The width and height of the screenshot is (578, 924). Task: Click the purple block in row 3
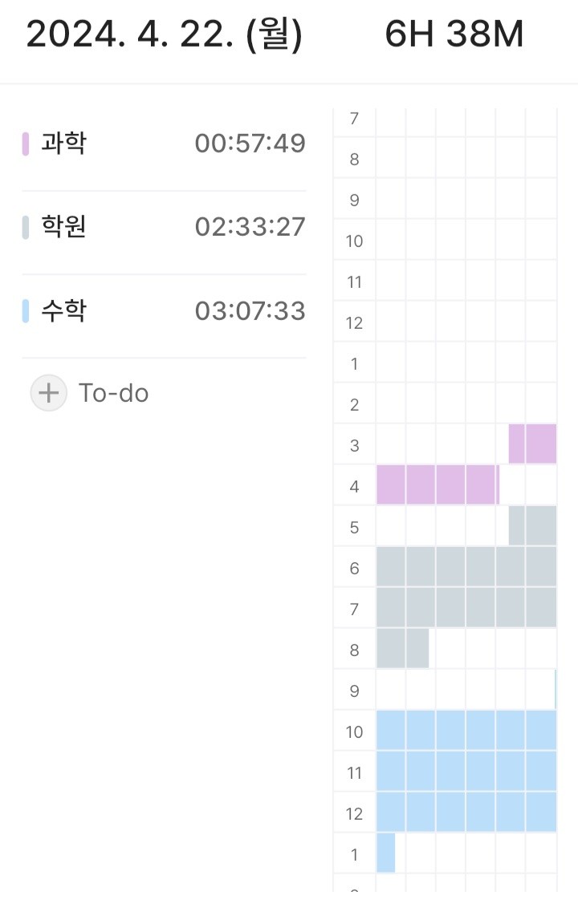click(x=533, y=444)
